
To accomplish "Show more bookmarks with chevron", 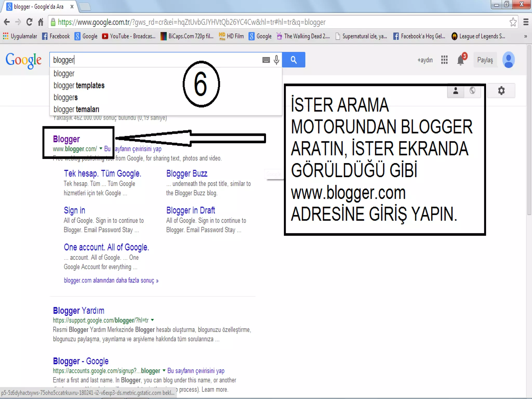I will tap(526, 36).
